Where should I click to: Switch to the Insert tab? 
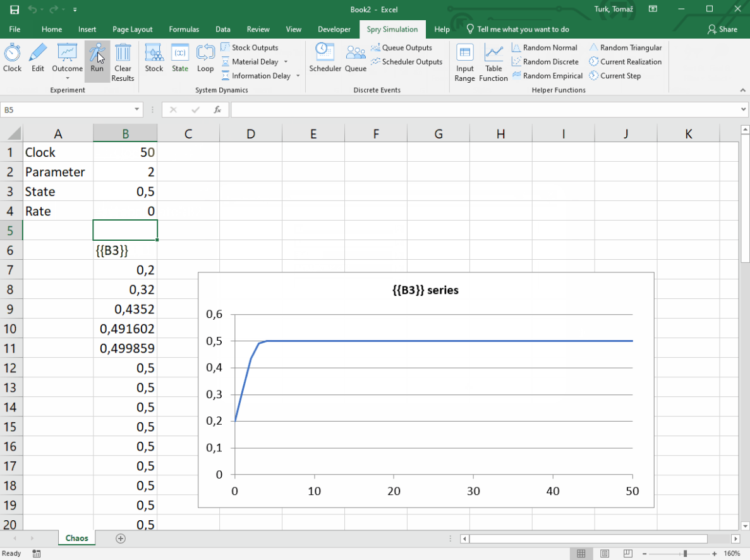87,29
